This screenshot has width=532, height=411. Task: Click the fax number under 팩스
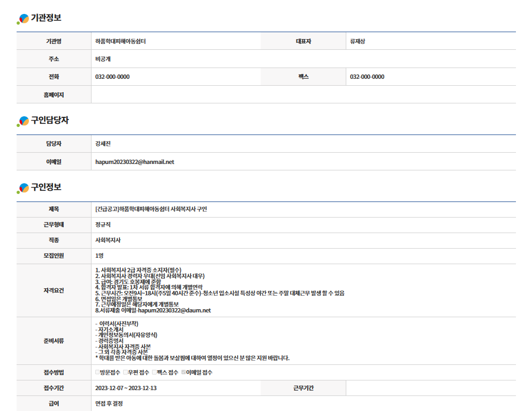pos(367,77)
